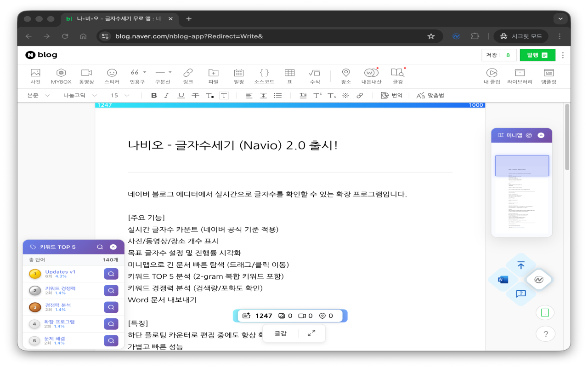Insert a 링크 link
588x368 pixels.
click(x=188, y=76)
